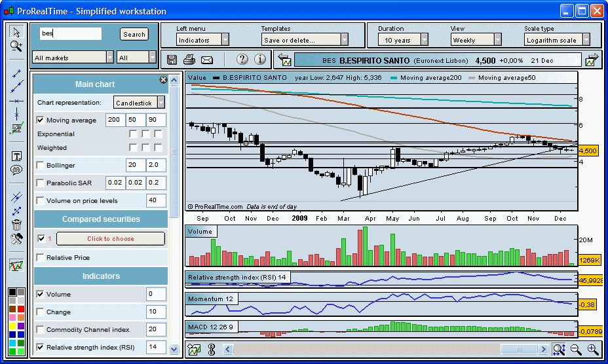Screen dimensions: 608x364
Task: Select the short line segment drawing tool
Action: point(16,73)
